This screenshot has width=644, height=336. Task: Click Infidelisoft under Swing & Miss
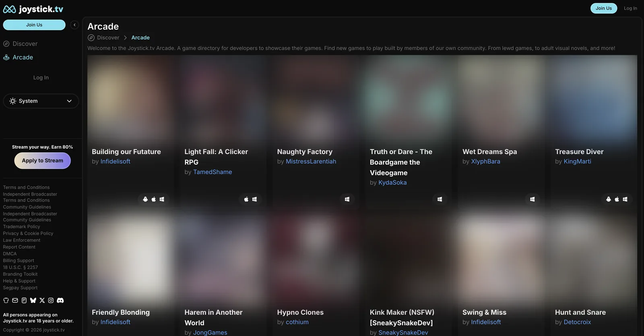(x=486, y=322)
